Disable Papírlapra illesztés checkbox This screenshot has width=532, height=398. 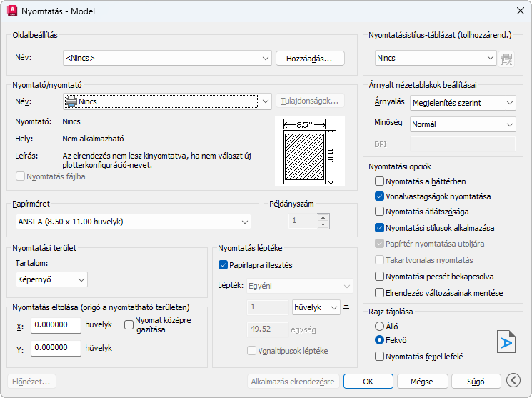pos(224,265)
